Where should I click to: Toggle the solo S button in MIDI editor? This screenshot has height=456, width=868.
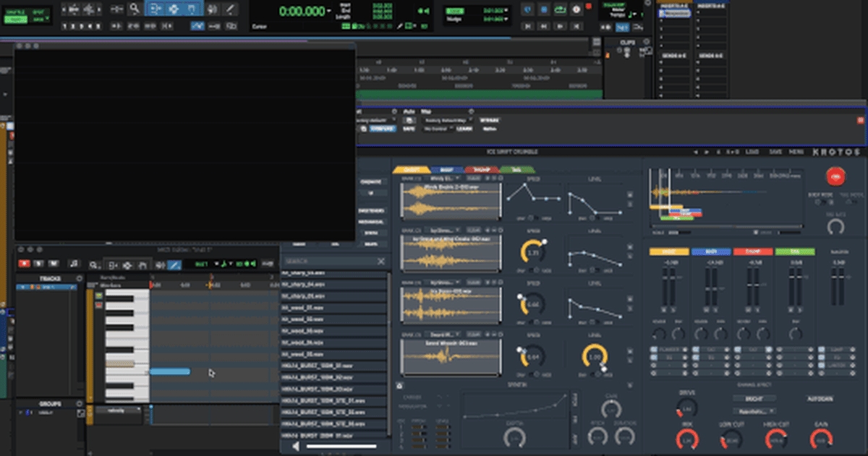(40, 264)
